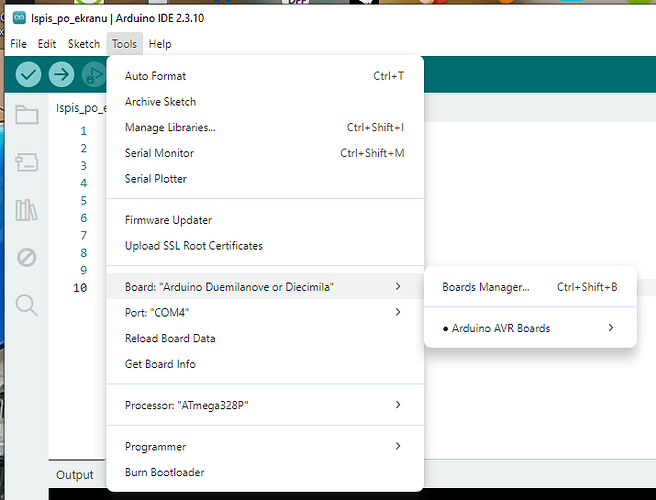
Task: Expand the Board submenu entry
Action: click(x=265, y=287)
